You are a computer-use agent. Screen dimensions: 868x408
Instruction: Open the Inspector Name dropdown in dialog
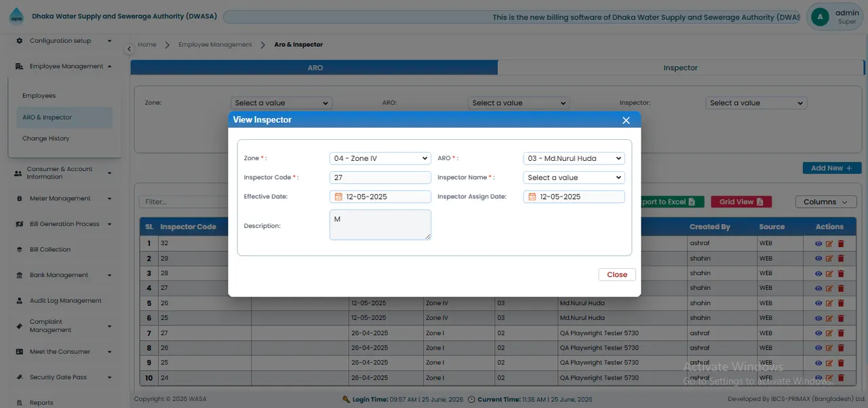click(574, 177)
